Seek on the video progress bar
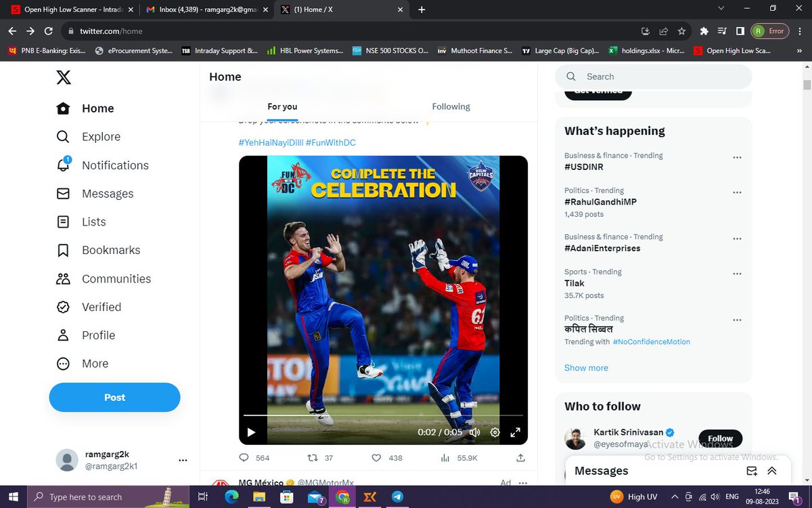This screenshot has width=812, height=508. [383, 415]
